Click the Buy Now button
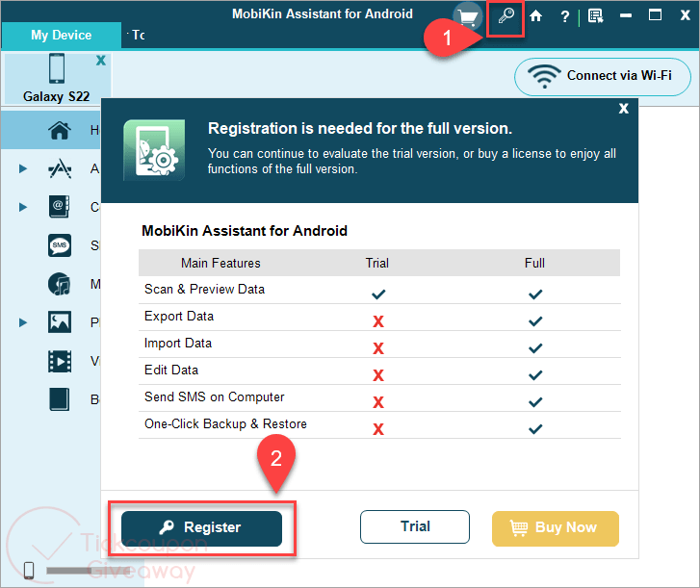The width and height of the screenshot is (700, 588). (x=555, y=528)
